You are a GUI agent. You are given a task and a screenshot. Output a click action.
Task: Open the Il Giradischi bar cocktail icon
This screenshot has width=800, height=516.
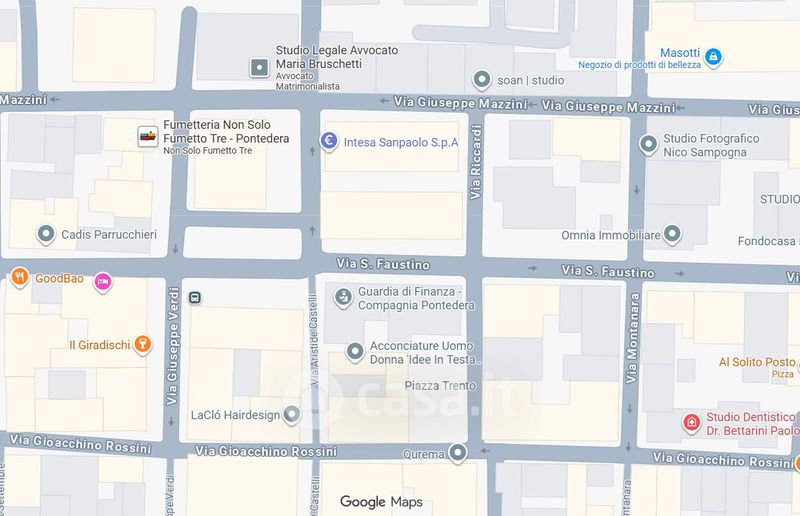(x=143, y=345)
